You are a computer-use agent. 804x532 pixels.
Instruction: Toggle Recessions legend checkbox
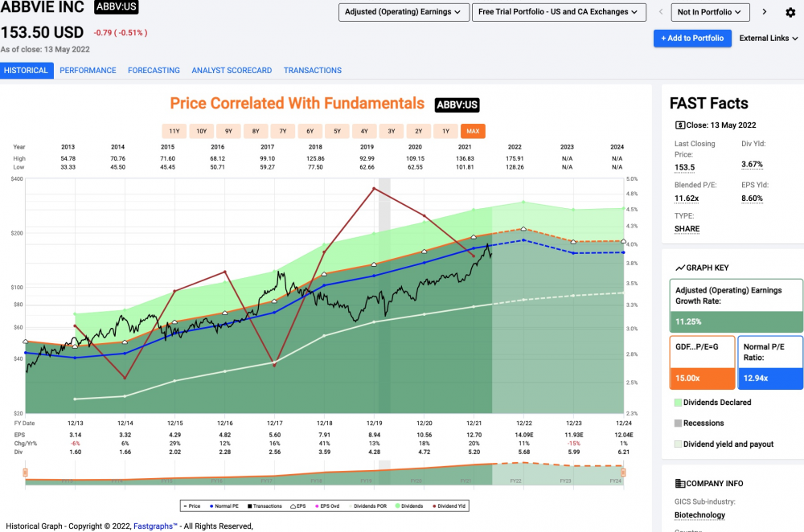tap(678, 424)
